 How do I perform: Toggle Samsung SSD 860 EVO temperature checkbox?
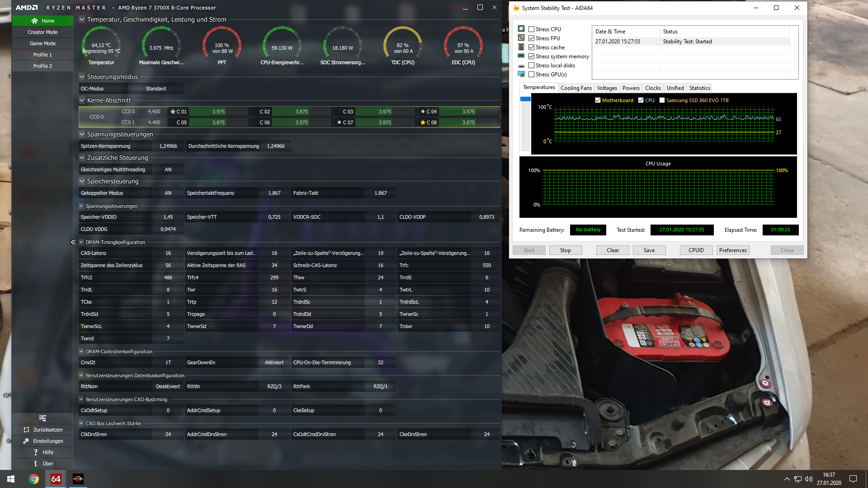(662, 100)
